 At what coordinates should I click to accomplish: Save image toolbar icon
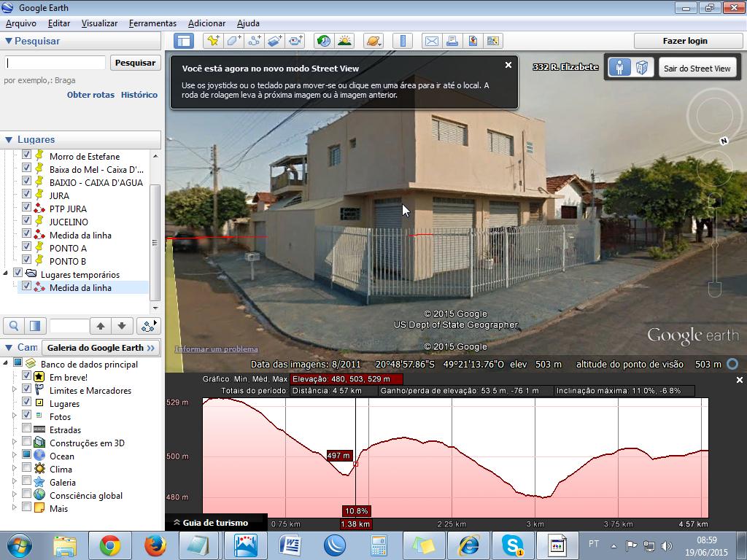473,41
